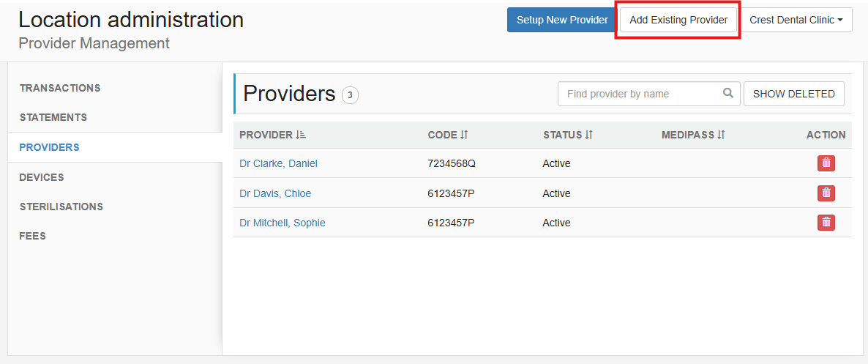Open the Fees sidebar item
The width and height of the screenshot is (868, 364).
[33, 236]
